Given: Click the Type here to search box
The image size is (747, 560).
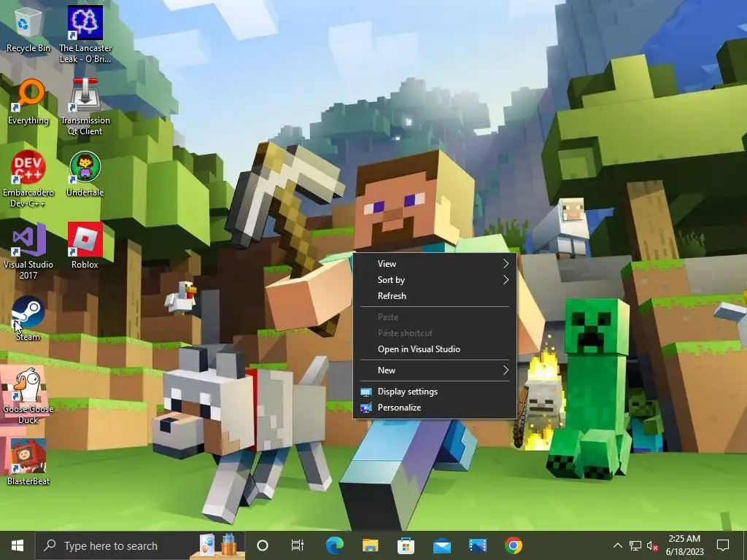Looking at the screenshot, I should click(x=141, y=545).
